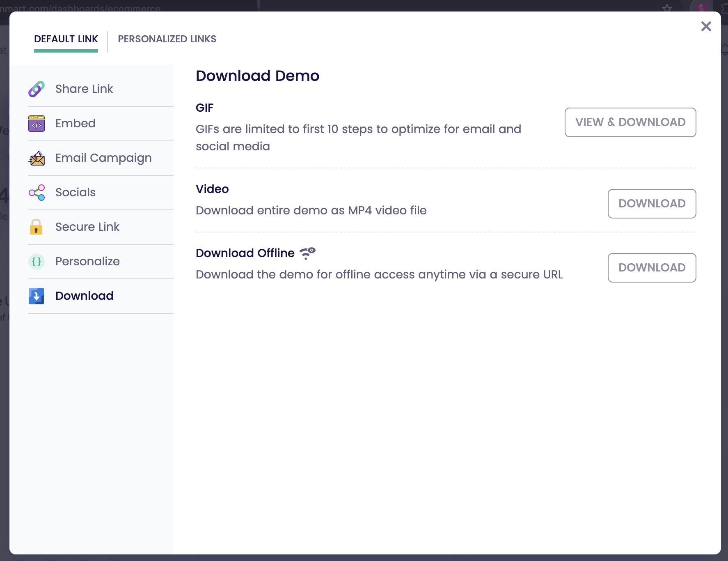Switch to the Personalized Links tab

(167, 39)
